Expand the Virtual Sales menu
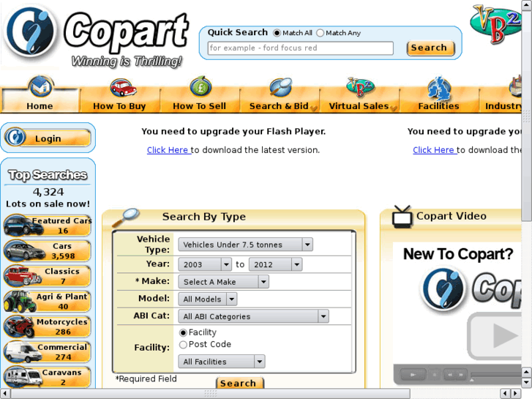This screenshot has height=399, width=532. pyautogui.click(x=359, y=100)
